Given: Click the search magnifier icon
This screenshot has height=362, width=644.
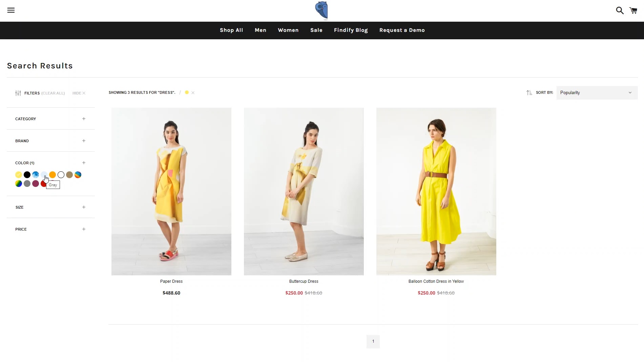Looking at the screenshot, I should point(620,10).
